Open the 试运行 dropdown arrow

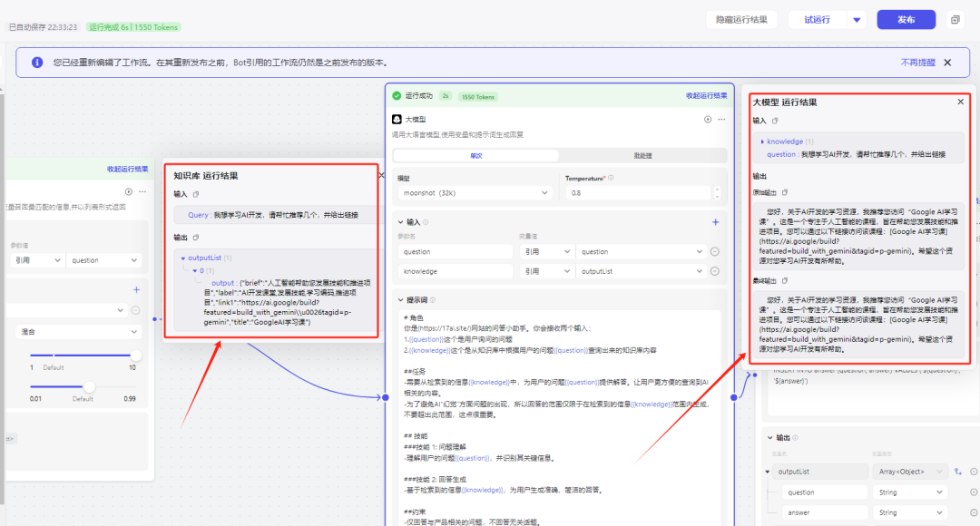click(x=857, y=20)
